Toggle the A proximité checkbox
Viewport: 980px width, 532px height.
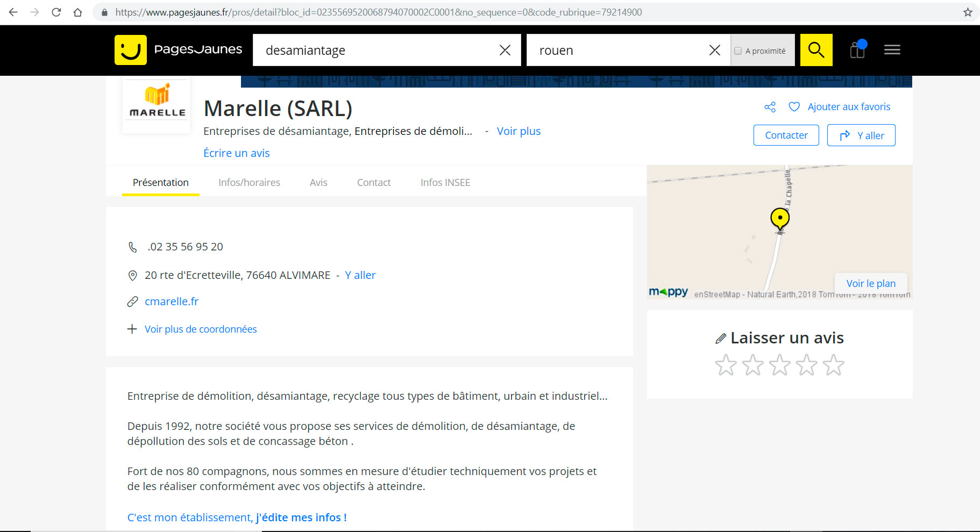click(738, 51)
